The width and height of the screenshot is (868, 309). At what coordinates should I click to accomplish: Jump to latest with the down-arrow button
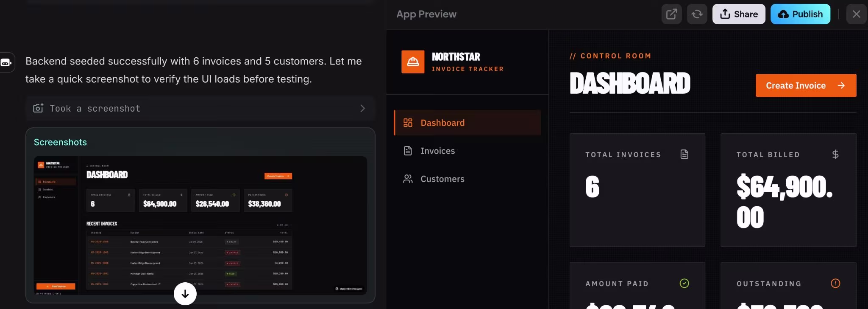[185, 294]
